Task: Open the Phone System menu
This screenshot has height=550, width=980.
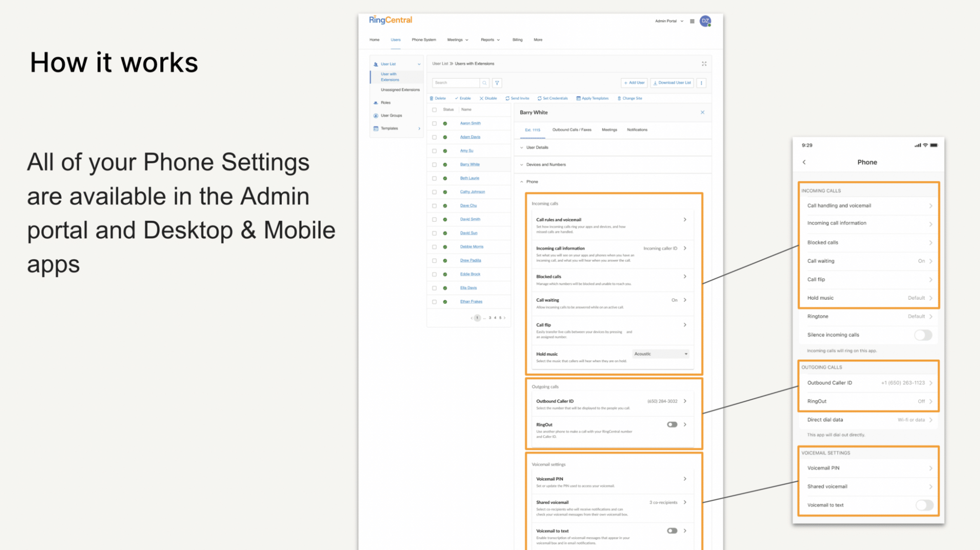Action: tap(424, 40)
